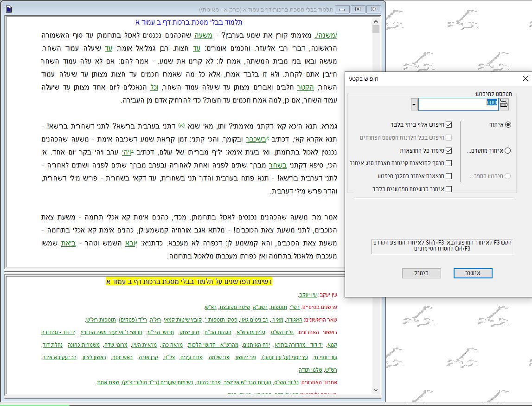Open the נחלת דוד commentary link
This screenshot has width=532, height=406.
(52, 345)
